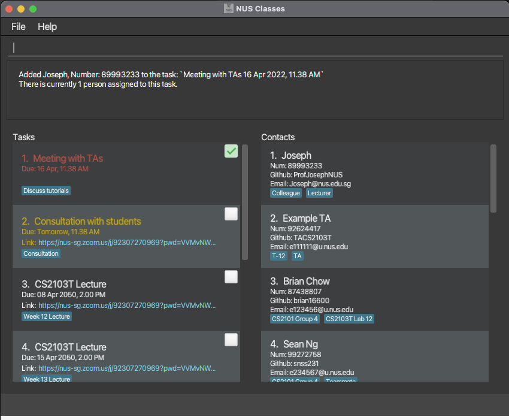Maximize the NUS Classes window
The image size is (509, 420).
point(33,9)
